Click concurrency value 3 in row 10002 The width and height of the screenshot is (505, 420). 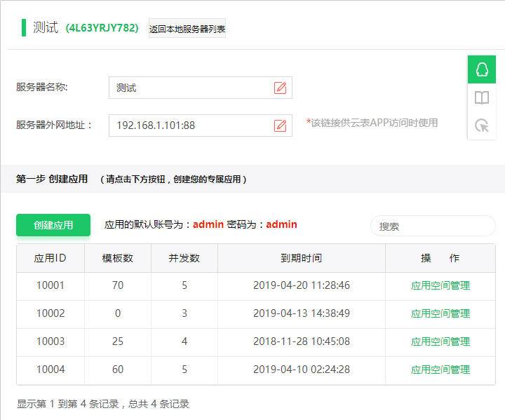[184, 313]
